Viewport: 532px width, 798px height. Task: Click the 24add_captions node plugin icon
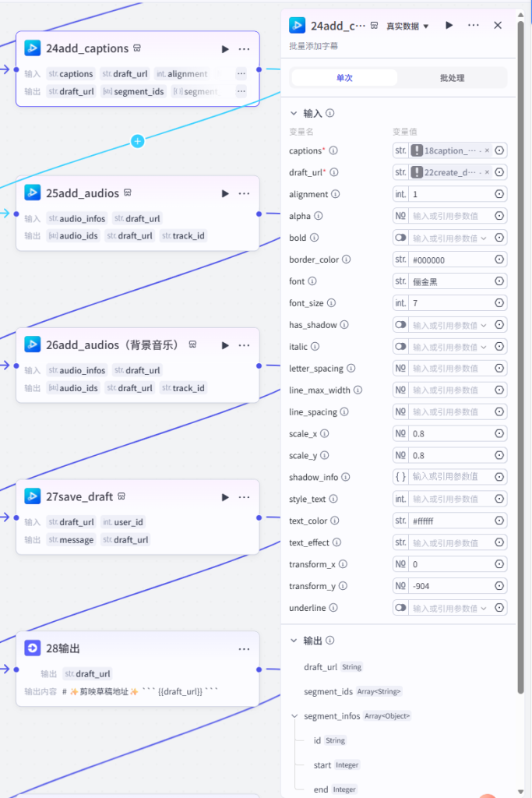point(33,48)
